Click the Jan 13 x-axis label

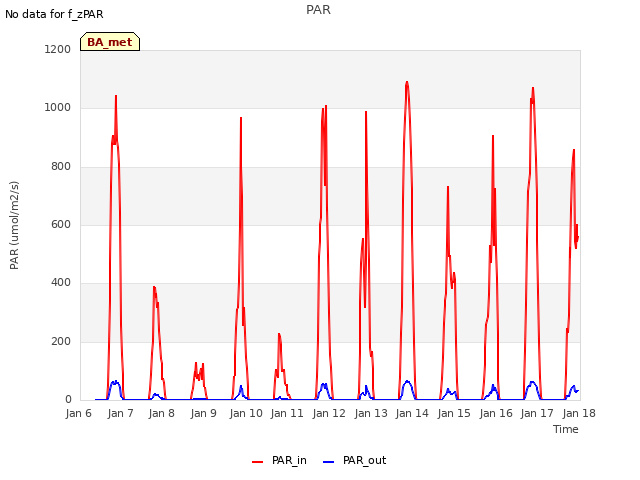point(371,413)
